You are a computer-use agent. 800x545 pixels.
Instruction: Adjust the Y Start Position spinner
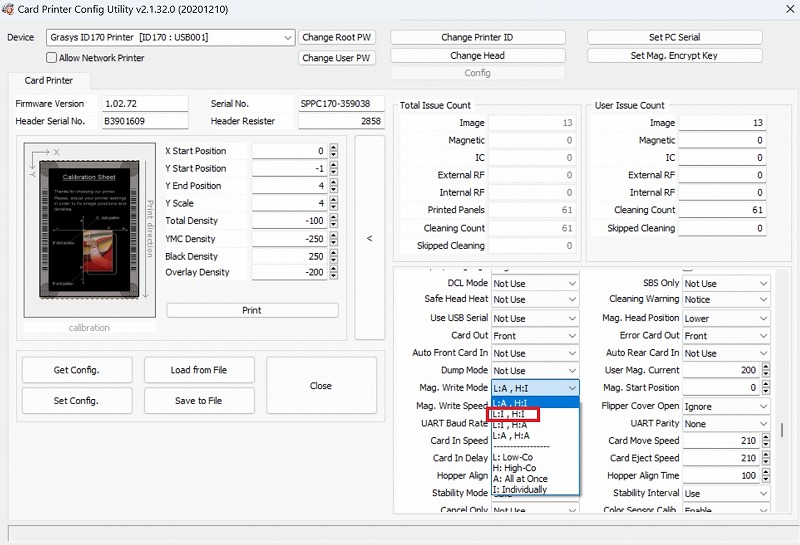point(334,168)
